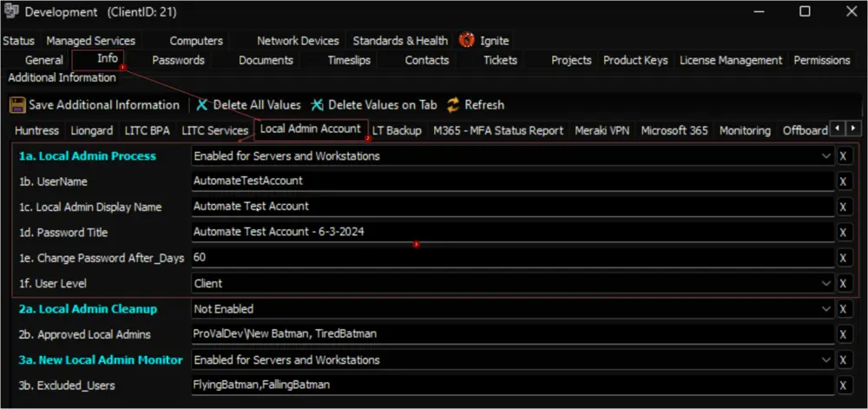The width and height of the screenshot is (868, 409).
Task: Click the Delete All Values X icon
Action: (202, 105)
